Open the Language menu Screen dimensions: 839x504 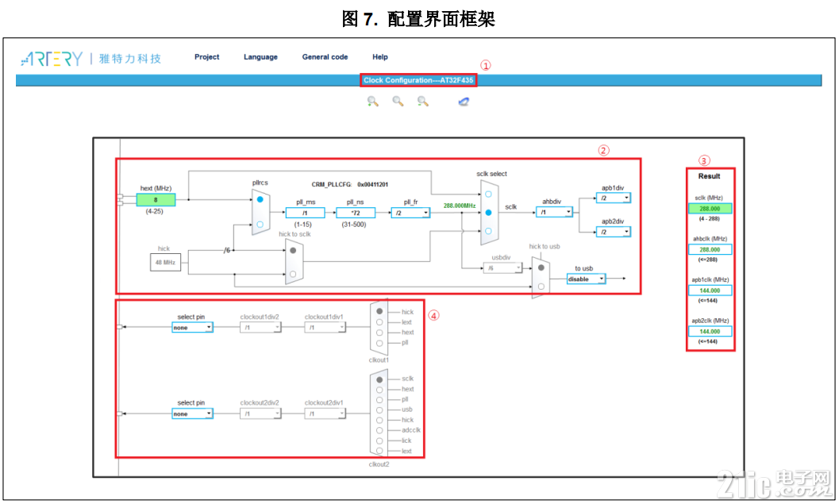(x=260, y=56)
